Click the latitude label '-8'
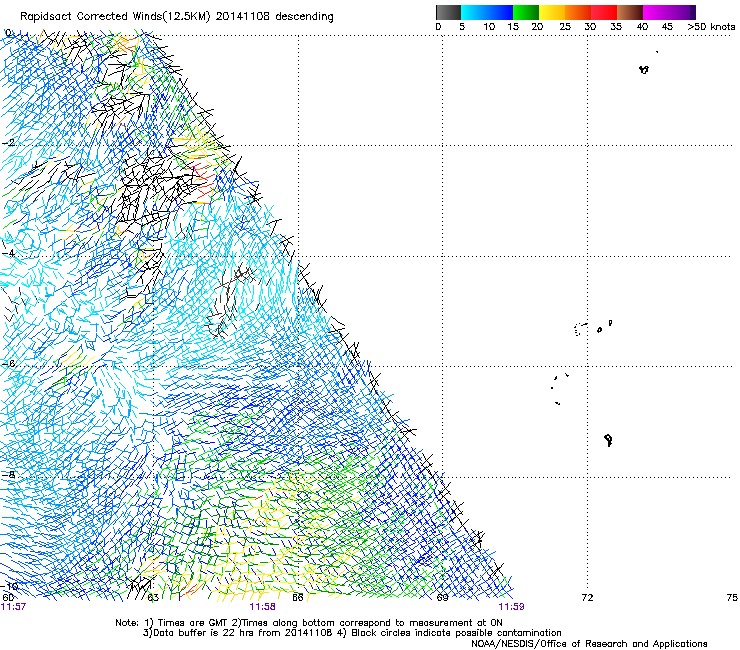Image resolution: width=740 pixels, height=650 pixels. tap(9, 475)
